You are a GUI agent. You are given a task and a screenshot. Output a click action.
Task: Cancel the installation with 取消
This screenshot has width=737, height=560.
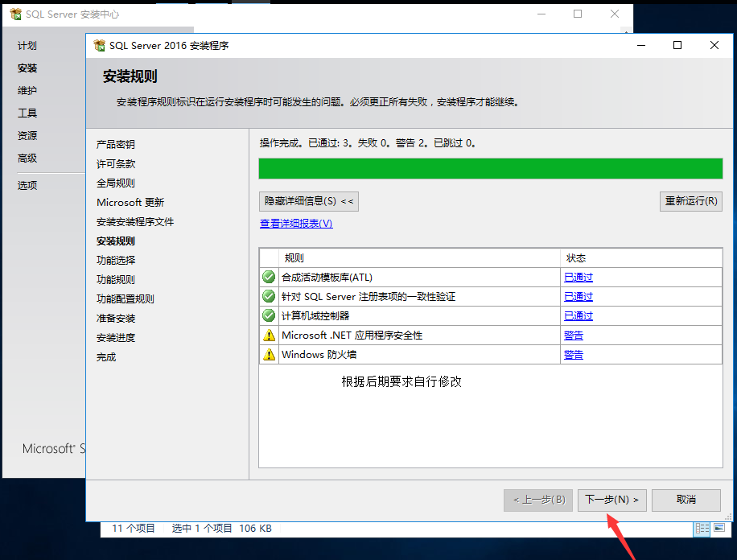[x=686, y=500]
